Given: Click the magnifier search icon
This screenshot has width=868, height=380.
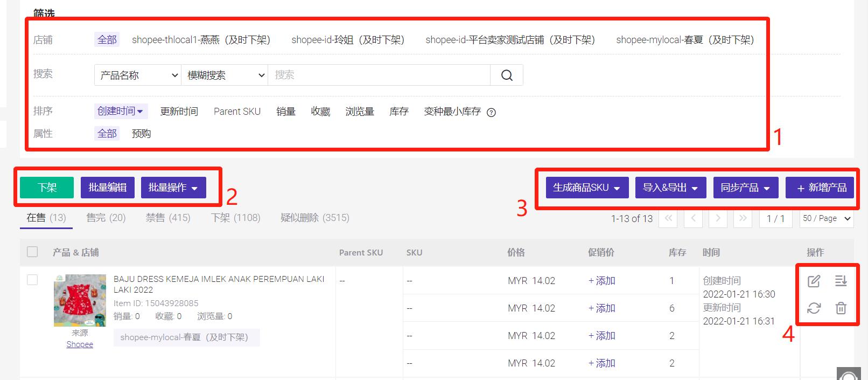Looking at the screenshot, I should [506, 75].
